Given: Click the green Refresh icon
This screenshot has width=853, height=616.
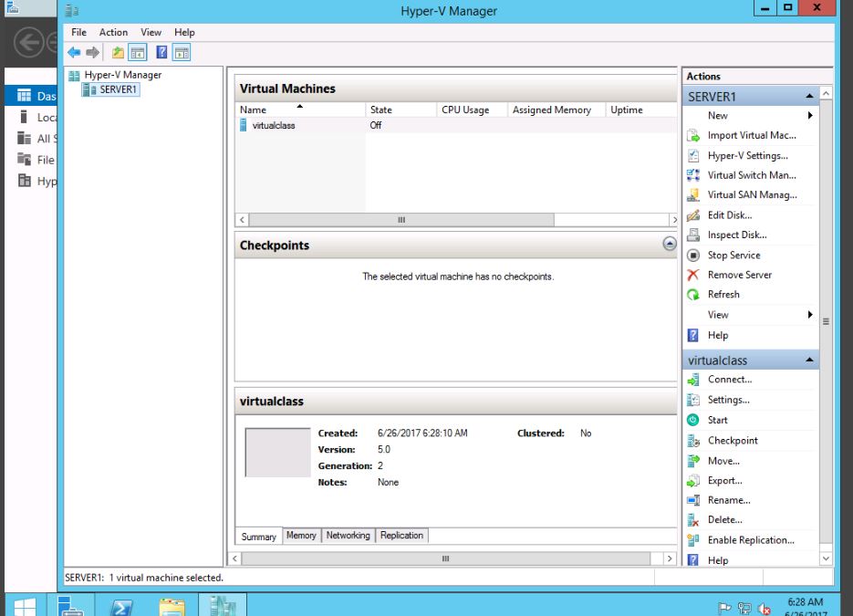Looking at the screenshot, I should 693,295.
